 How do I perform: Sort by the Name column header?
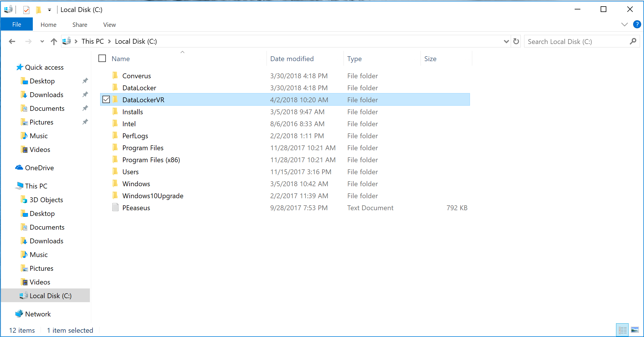(x=121, y=59)
